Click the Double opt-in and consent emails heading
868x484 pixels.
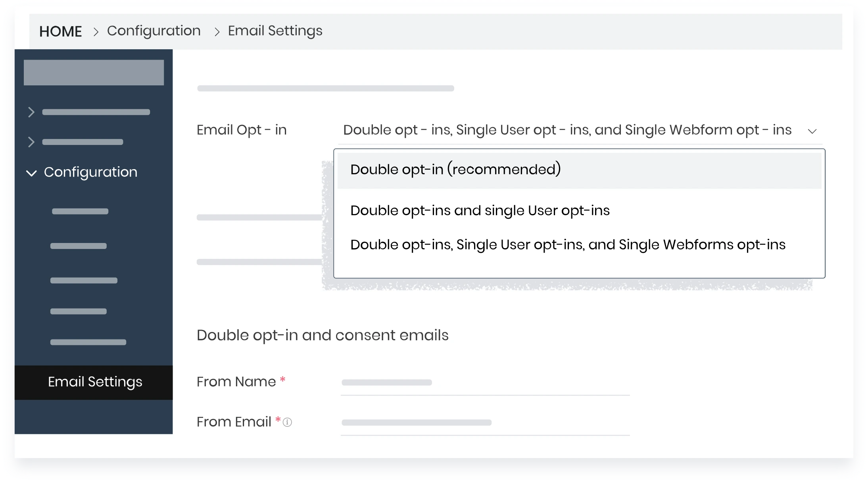(322, 335)
